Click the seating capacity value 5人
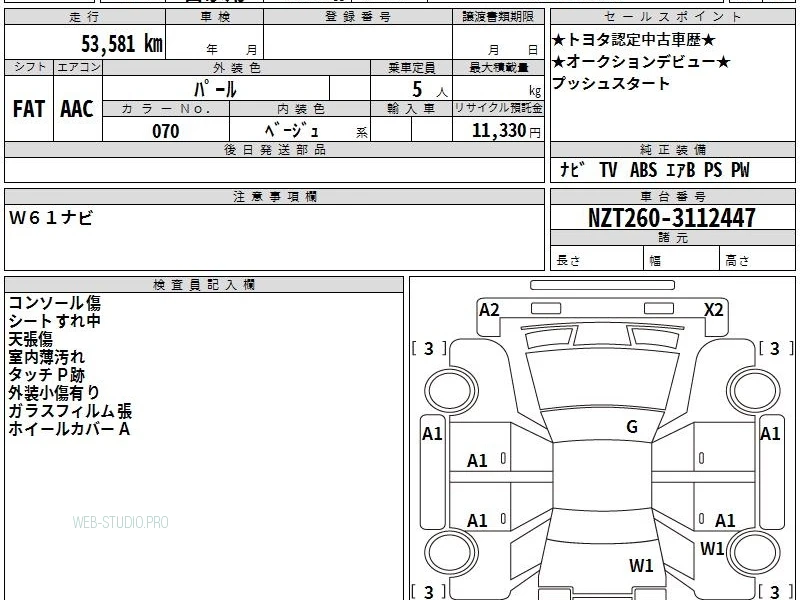Screen dimensions: 800x600 tap(430, 90)
